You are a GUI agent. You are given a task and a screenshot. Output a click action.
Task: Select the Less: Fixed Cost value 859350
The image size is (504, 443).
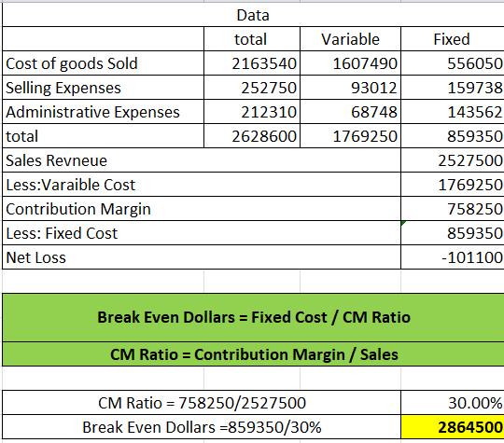click(x=453, y=233)
